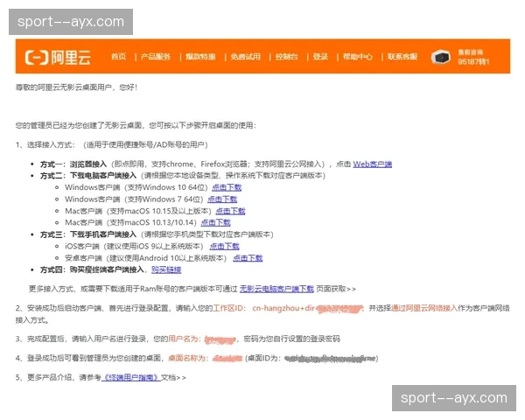Click the greeting line 尊敬的阿里云无影云桌面用户

pos(76,87)
